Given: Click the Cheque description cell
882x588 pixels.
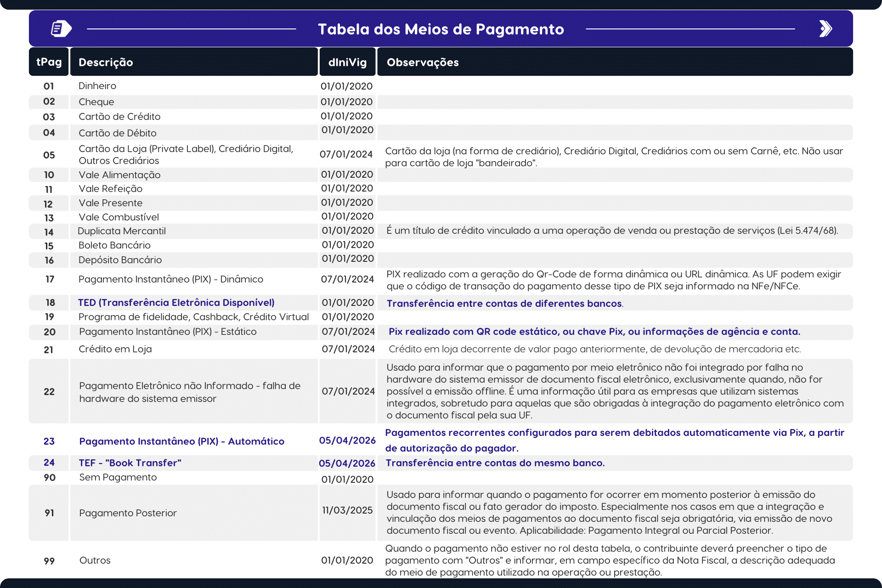Looking at the screenshot, I should (96, 102).
